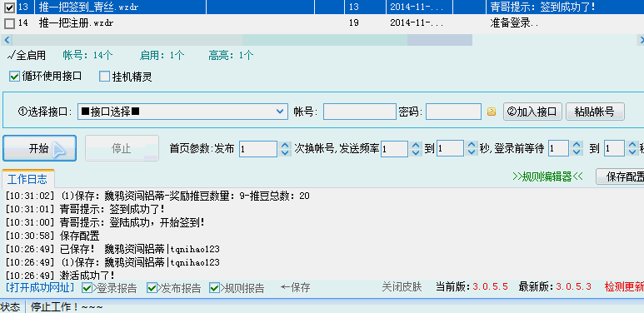Click the 登录前等待 minimum input field
Screen dimensions: 644x313
(x=558, y=149)
